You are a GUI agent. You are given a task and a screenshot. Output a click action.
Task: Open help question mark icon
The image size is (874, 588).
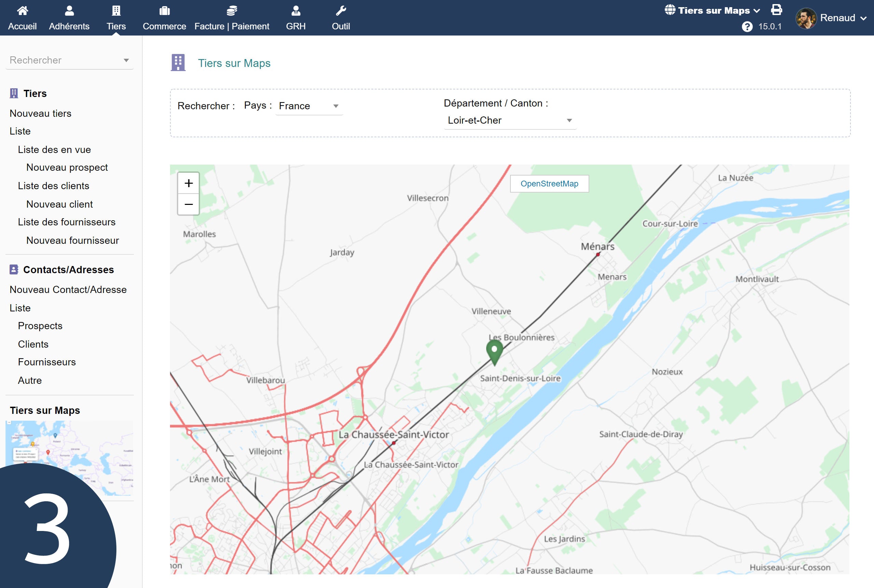tap(747, 27)
